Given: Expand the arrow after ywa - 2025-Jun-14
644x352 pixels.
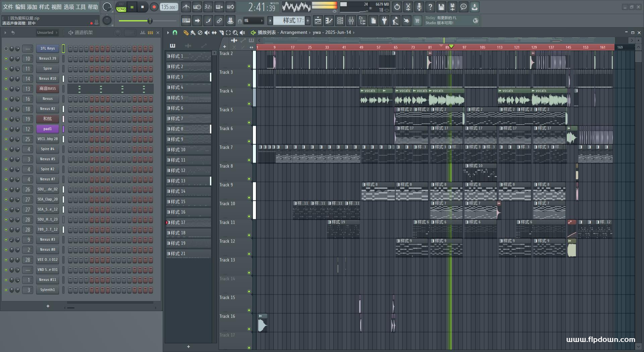Looking at the screenshot, I should (354, 33).
